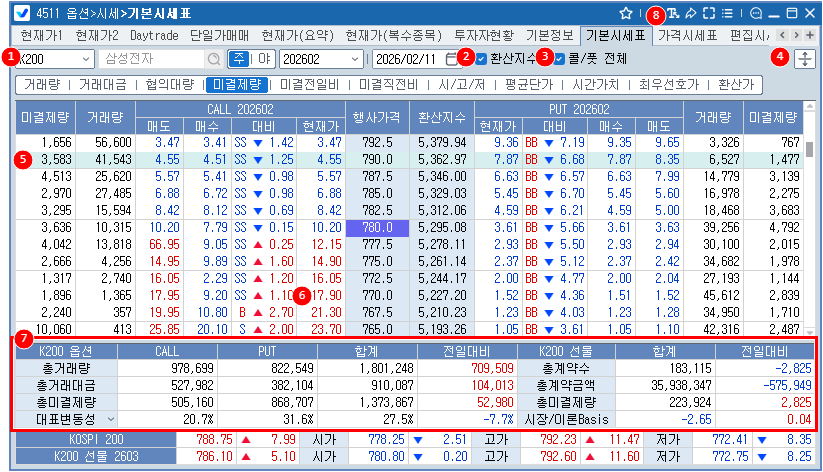Select the 야 night session toggle
This screenshot has width=823, height=472.
264,58
